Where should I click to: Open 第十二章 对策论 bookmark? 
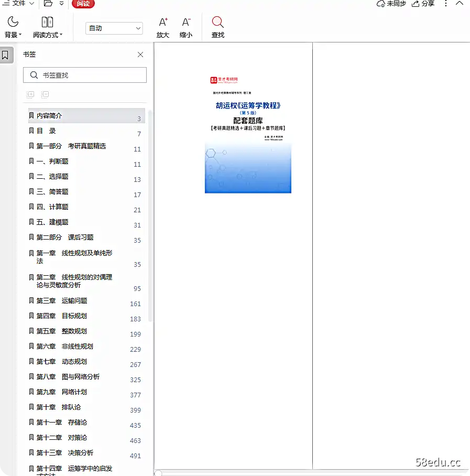(86, 437)
